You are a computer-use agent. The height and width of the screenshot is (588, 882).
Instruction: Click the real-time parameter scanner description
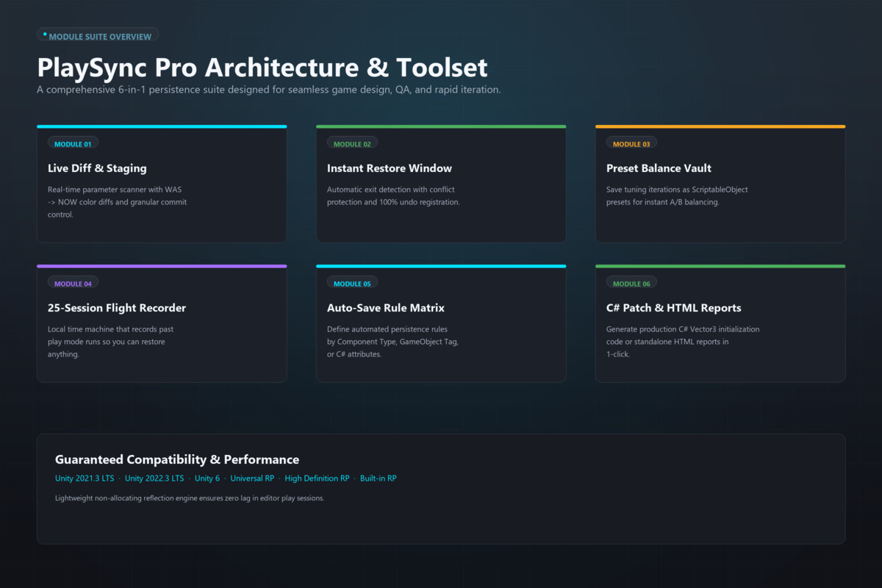118,202
